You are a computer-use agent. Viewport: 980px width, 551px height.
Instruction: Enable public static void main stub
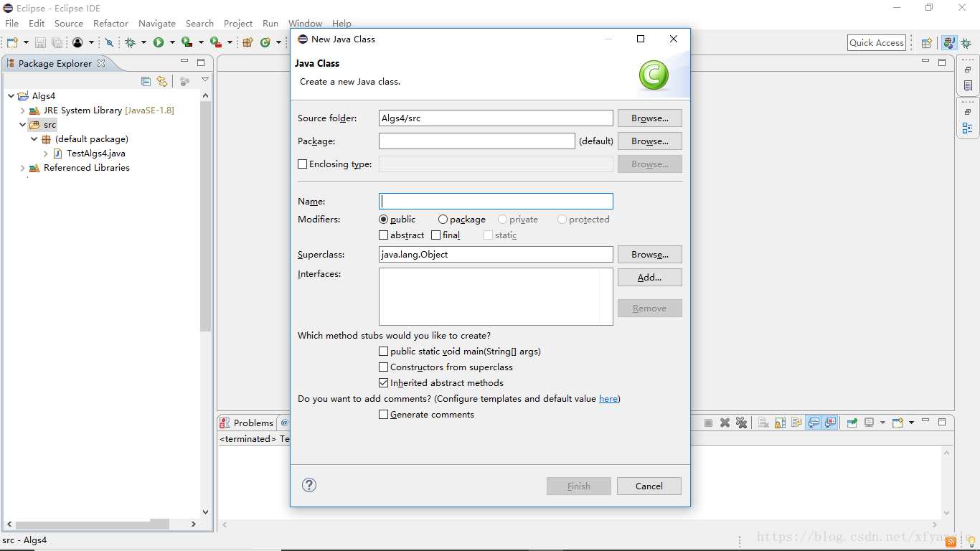(x=383, y=352)
